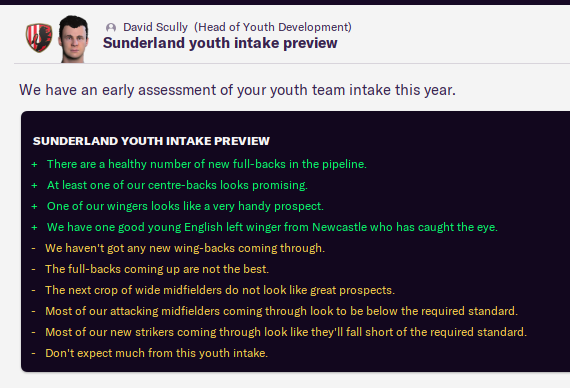Select the new strikers fall short line
The height and width of the screenshot is (388, 570).
(x=286, y=332)
